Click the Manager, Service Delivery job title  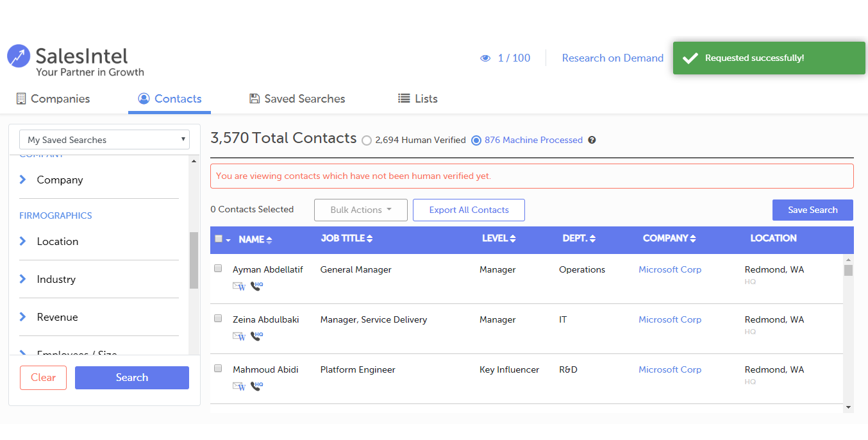[x=374, y=320]
